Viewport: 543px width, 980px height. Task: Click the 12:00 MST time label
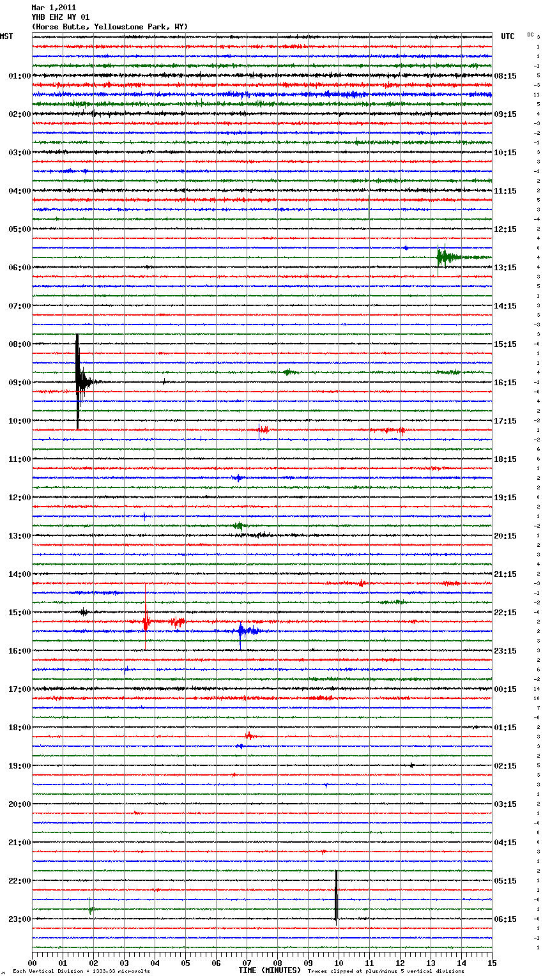(19, 498)
